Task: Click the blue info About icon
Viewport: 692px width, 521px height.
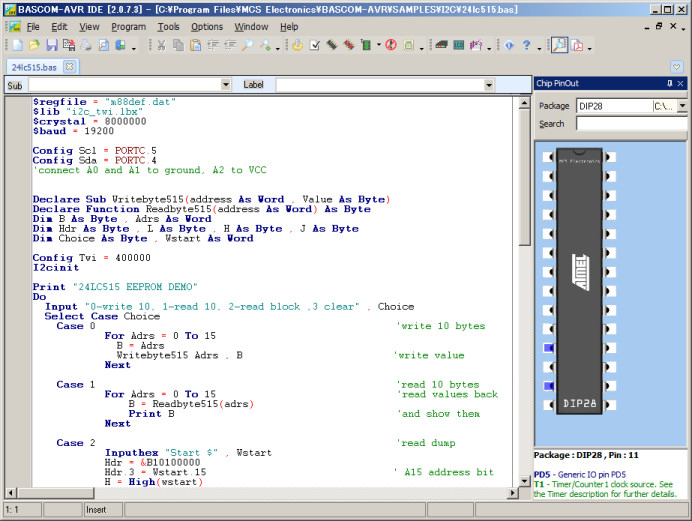Action: [x=509, y=45]
